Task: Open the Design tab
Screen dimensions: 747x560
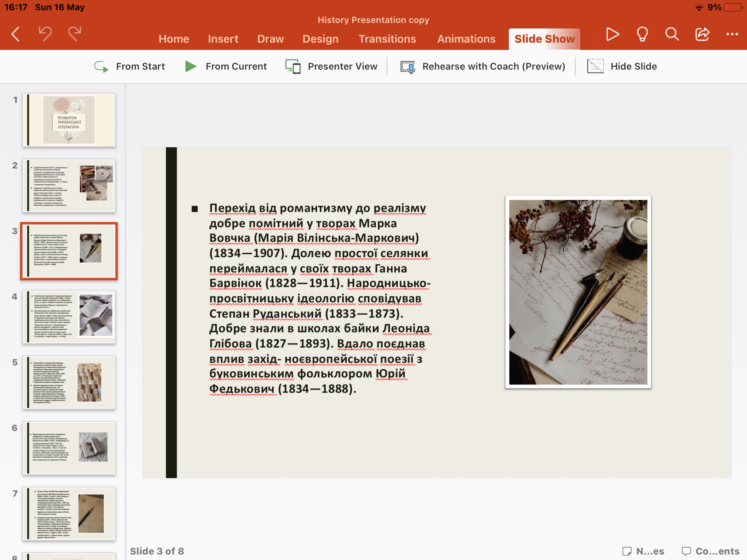Action: click(x=320, y=39)
